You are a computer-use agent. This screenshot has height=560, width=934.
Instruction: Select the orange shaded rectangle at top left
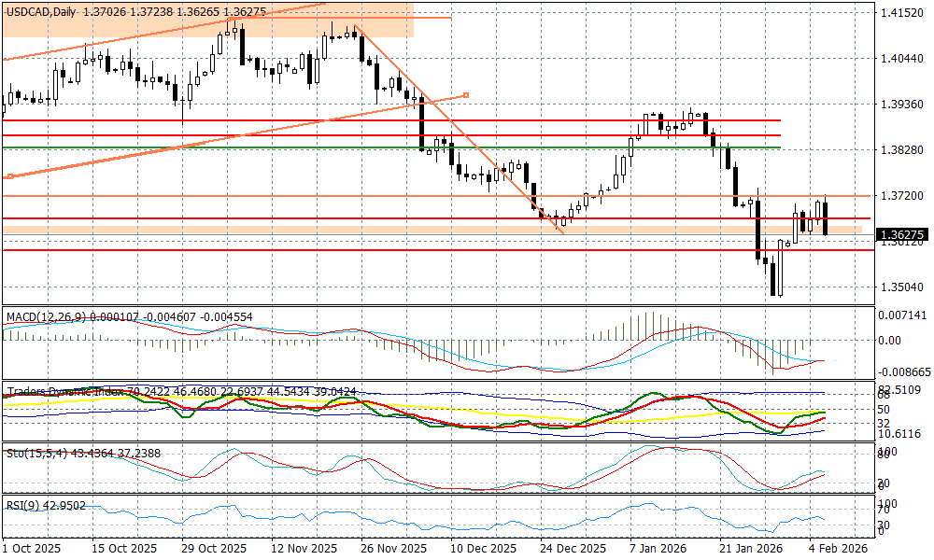coord(205,19)
